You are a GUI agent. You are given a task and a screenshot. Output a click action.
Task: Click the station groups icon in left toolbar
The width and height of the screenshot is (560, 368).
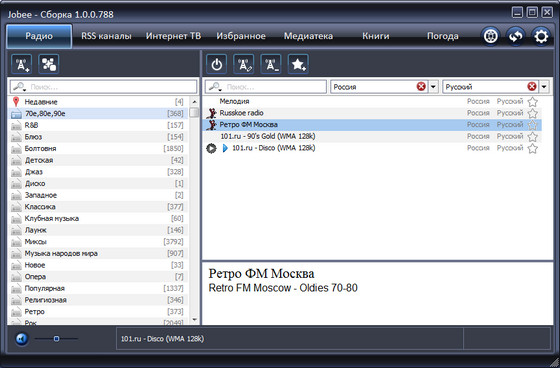coord(49,64)
